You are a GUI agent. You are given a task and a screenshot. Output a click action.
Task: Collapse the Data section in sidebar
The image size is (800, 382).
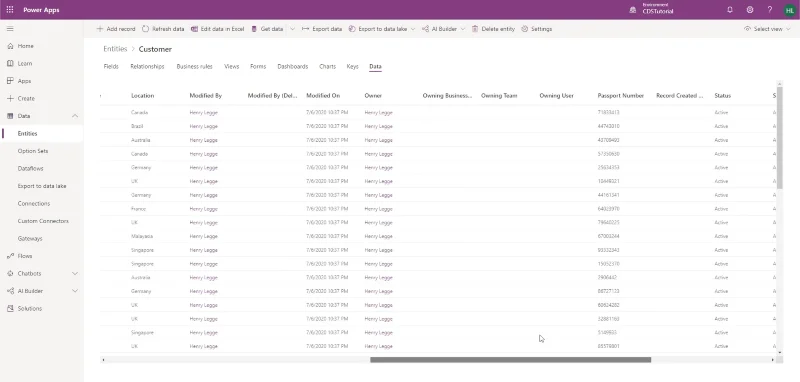[75, 116]
